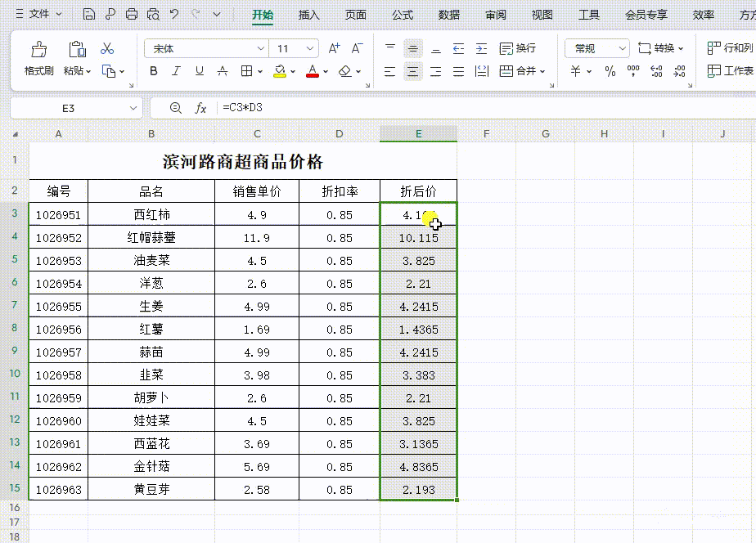
Task: Undo the last action
Action: 174,14
